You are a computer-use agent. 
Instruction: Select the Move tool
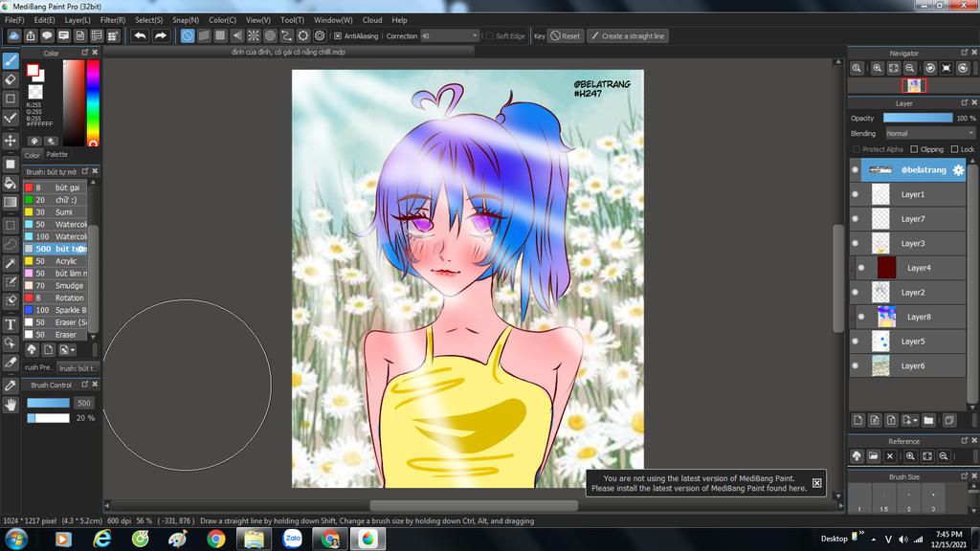[11, 141]
